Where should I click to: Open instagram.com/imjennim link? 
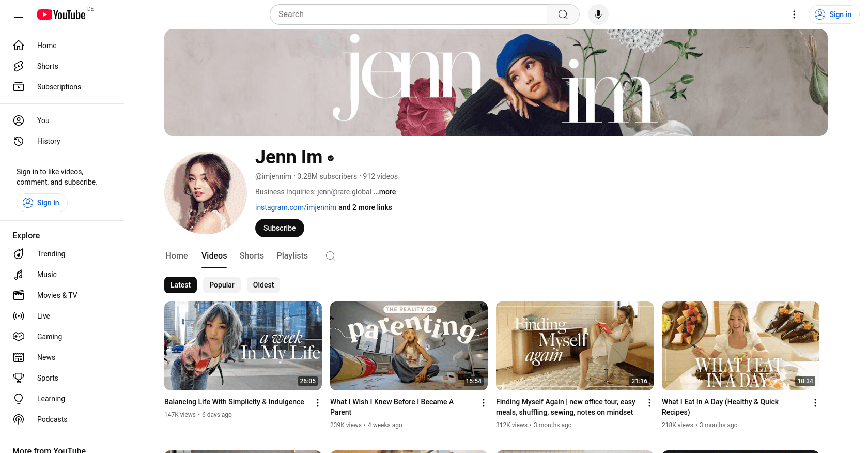click(296, 207)
